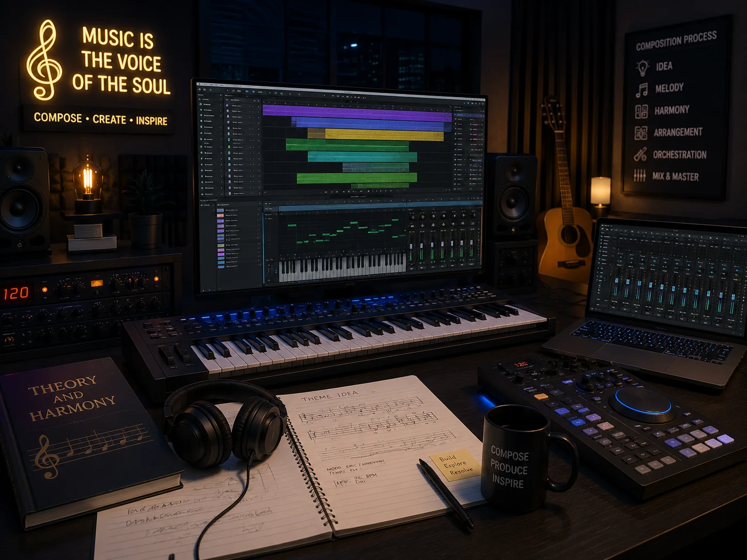
Task: Select the long green clip under the yellow clip
Action: click(347, 144)
